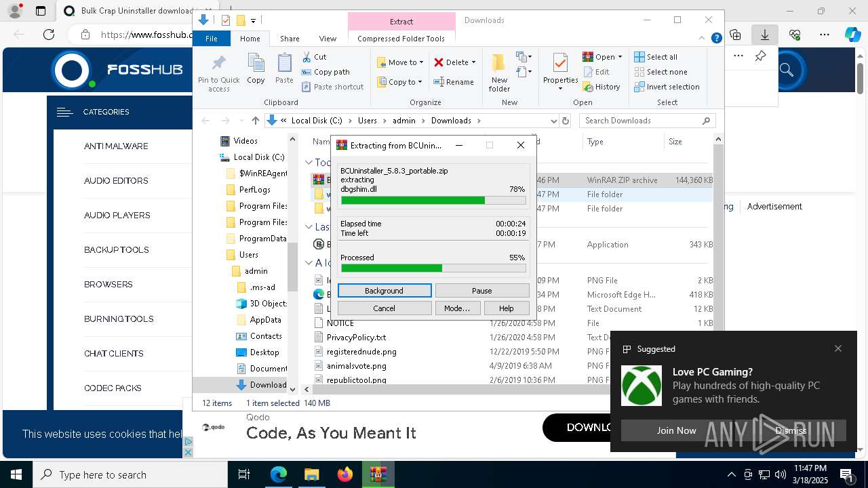
Task: Select Desktop in navigation tree
Action: coord(264,352)
